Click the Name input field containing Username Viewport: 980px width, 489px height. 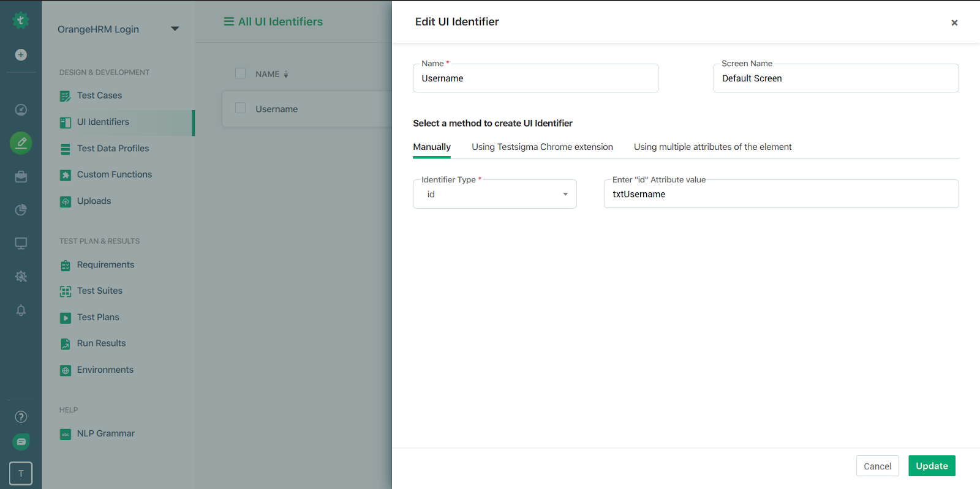(x=535, y=78)
